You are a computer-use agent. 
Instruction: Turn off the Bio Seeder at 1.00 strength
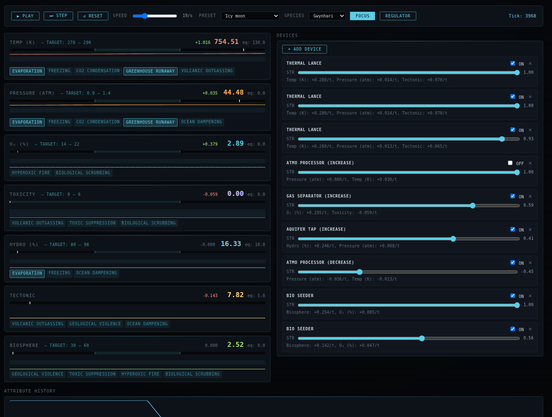tap(513, 296)
